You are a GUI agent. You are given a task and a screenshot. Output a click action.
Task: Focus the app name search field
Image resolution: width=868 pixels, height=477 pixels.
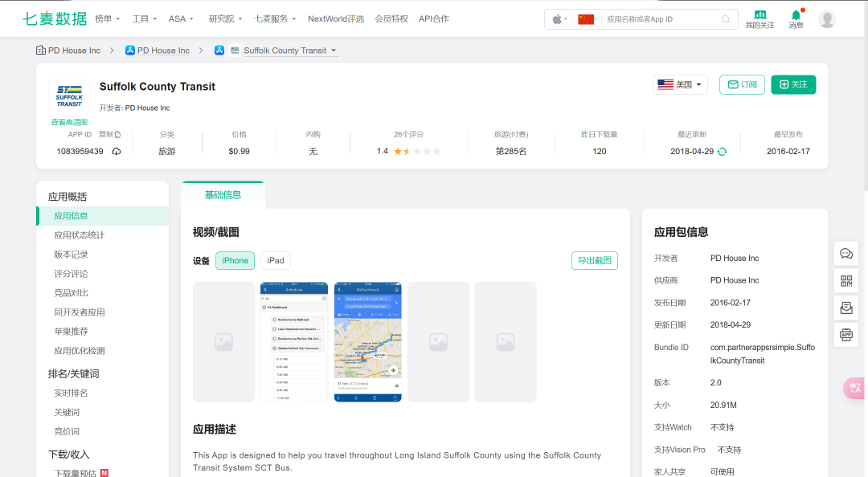coord(661,19)
